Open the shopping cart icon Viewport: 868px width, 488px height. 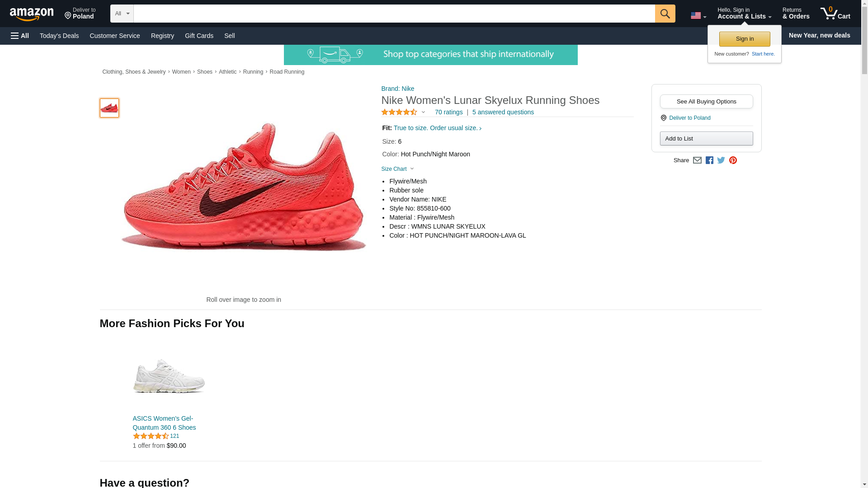point(835,14)
